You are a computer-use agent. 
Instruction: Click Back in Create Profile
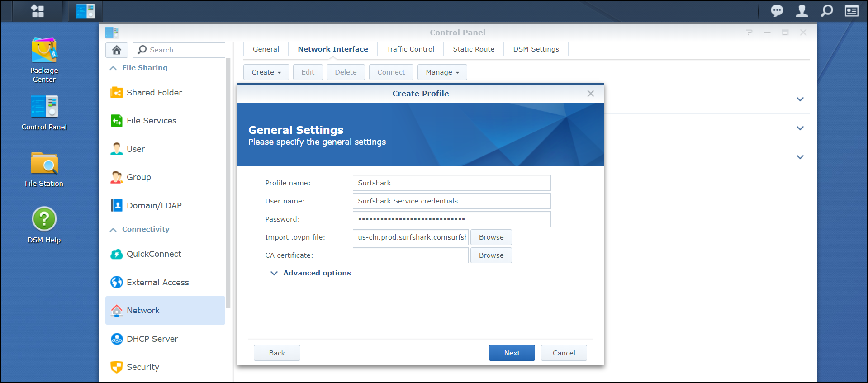277,353
